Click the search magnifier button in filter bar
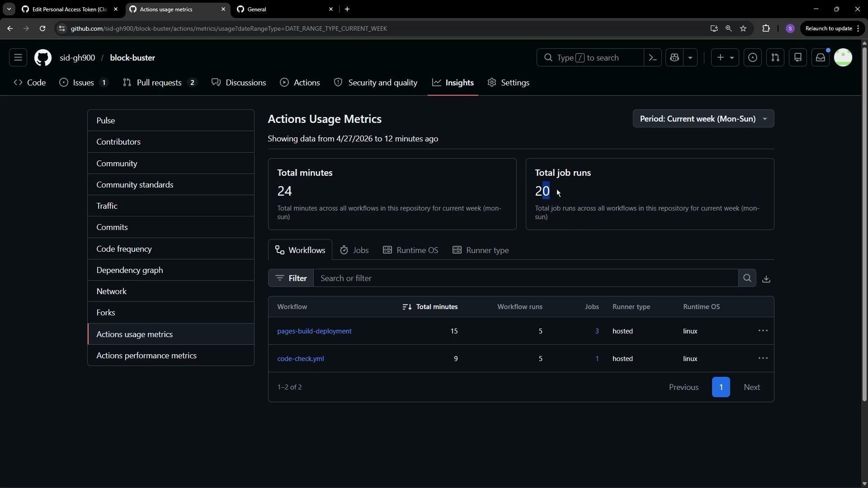The width and height of the screenshot is (868, 488). (747, 278)
